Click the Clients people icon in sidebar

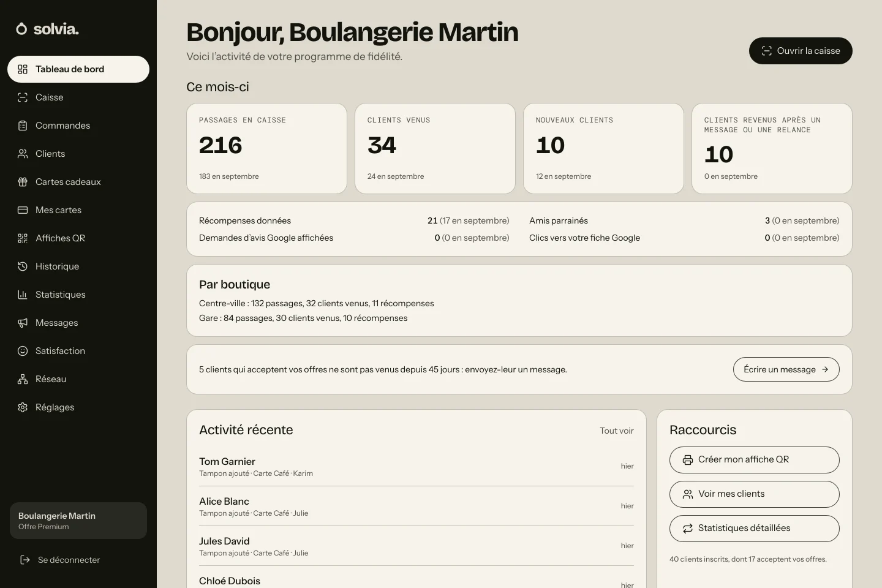point(23,154)
